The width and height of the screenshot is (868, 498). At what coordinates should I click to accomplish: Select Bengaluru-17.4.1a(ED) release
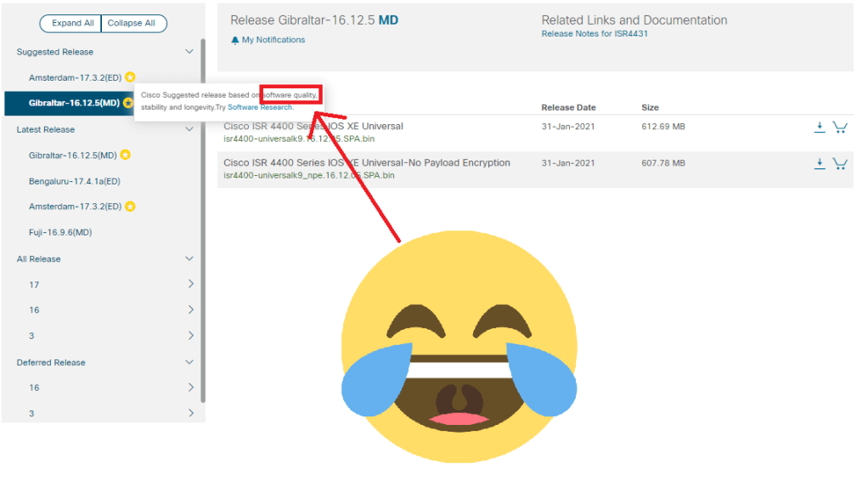click(x=75, y=181)
